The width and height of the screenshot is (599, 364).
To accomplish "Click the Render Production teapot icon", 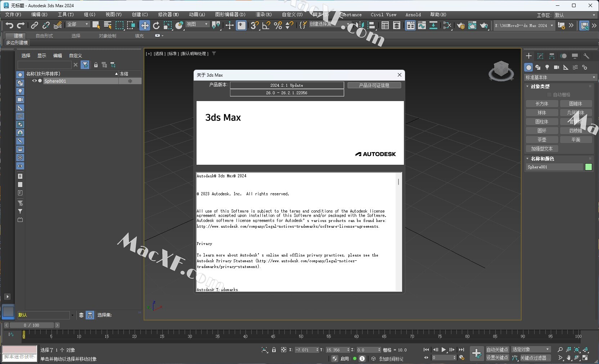I will click(x=484, y=25).
